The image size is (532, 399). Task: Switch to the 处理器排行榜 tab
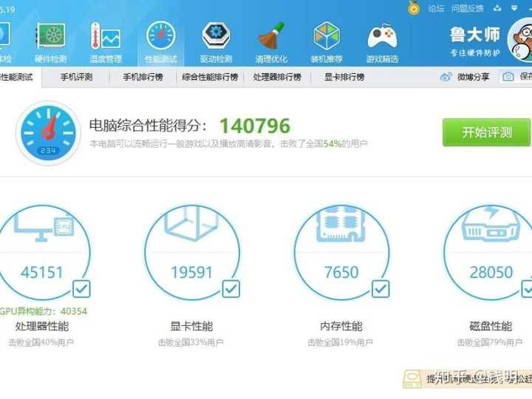click(277, 77)
